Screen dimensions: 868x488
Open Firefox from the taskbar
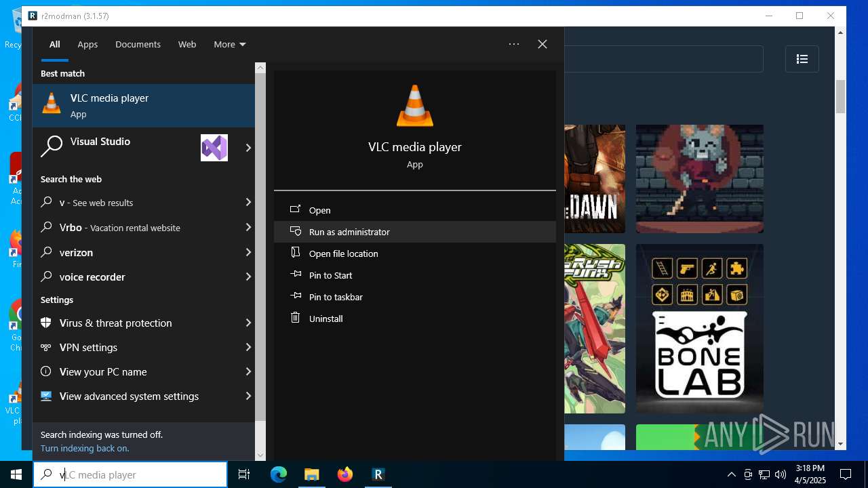[345, 474]
